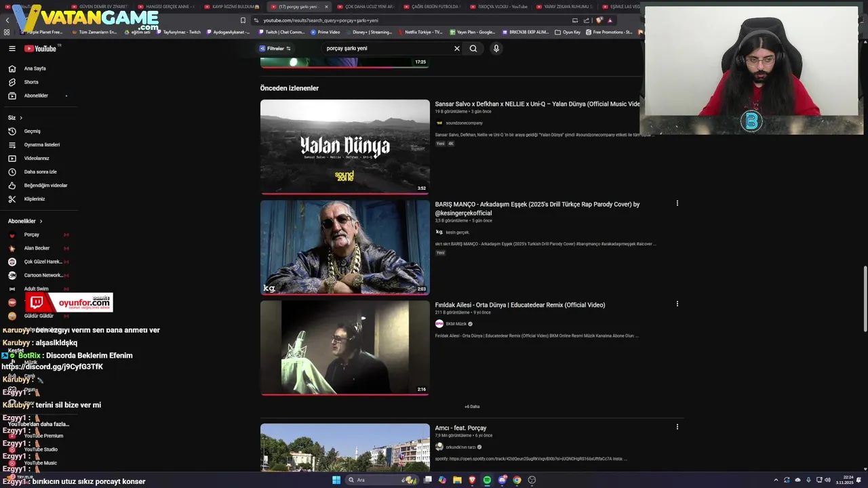Expand the Abonelikler section header
The height and width of the screenshot is (488, 868).
tap(25, 221)
